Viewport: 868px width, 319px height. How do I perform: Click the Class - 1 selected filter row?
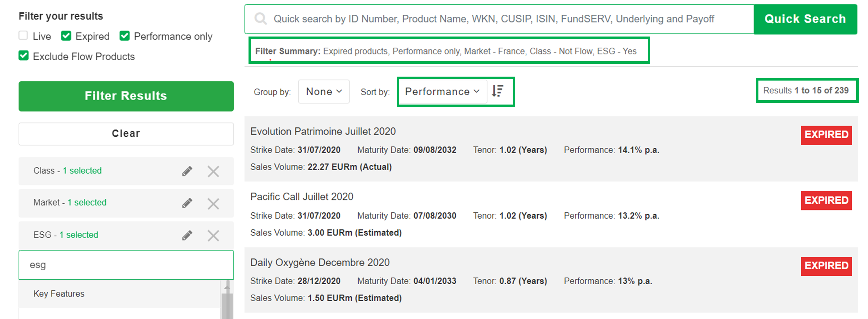tap(126, 171)
